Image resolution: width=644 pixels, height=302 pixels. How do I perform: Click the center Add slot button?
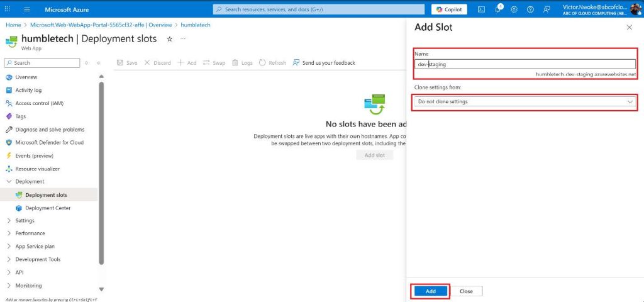pos(375,155)
